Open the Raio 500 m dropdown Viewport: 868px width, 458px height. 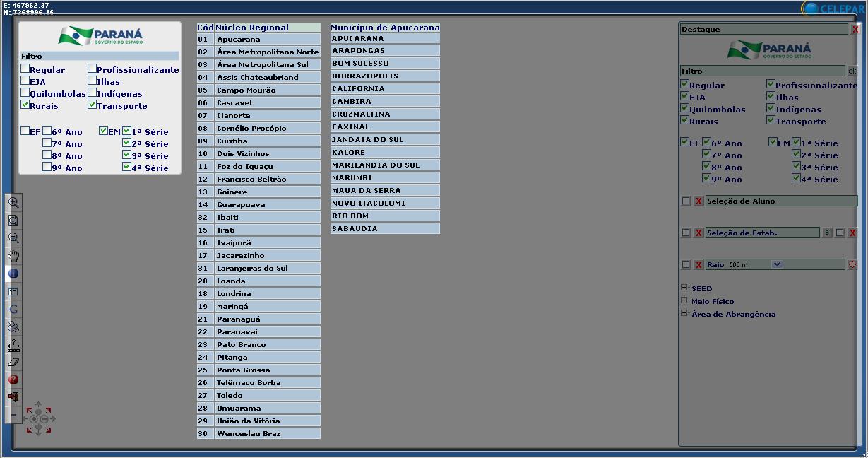[x=777, y=264]
